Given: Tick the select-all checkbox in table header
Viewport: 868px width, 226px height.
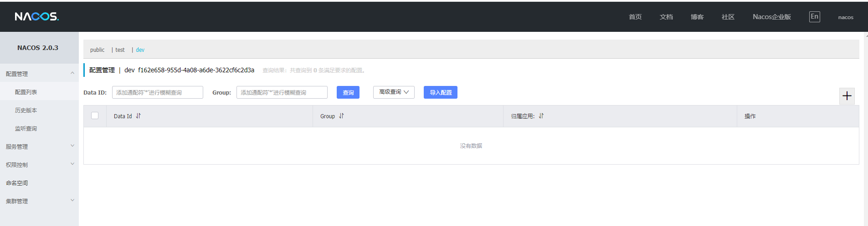Looking at the screenshot, I should point(95,116).
